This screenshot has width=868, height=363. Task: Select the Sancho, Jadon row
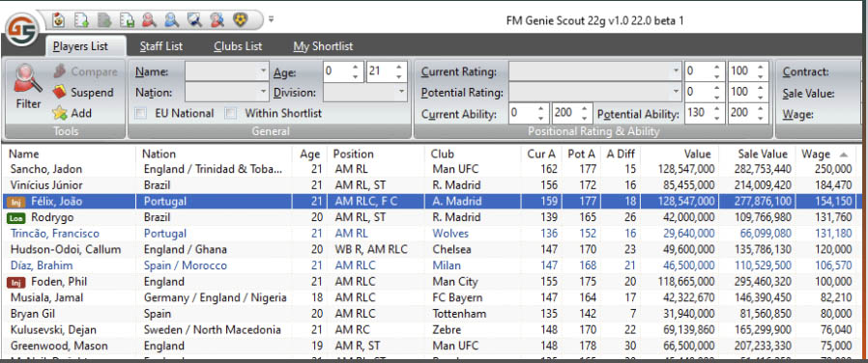[432, 169]
